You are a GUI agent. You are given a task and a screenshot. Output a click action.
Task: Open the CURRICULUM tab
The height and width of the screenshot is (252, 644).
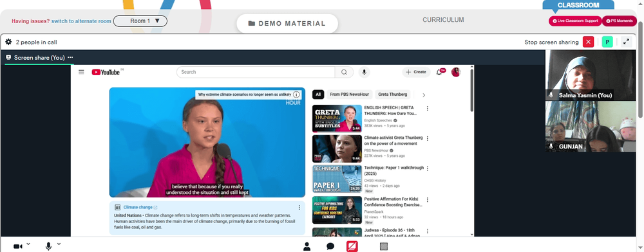[443, 20]
